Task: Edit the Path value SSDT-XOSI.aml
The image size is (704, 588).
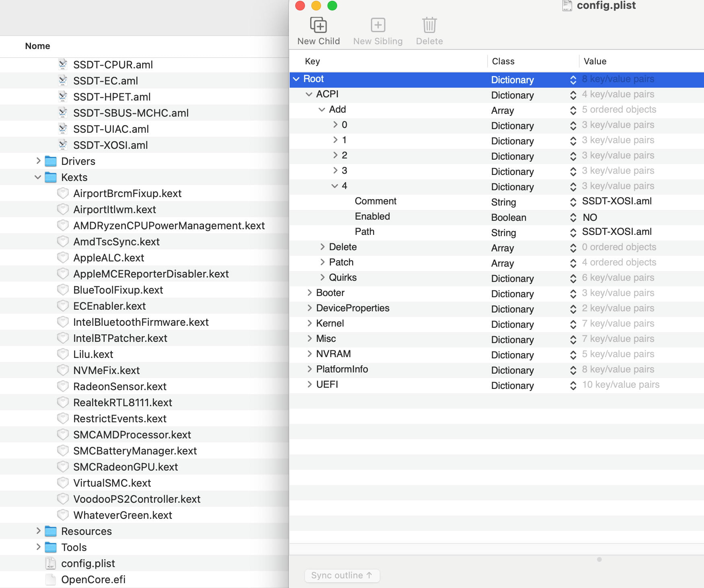Action: click(616, 232)
